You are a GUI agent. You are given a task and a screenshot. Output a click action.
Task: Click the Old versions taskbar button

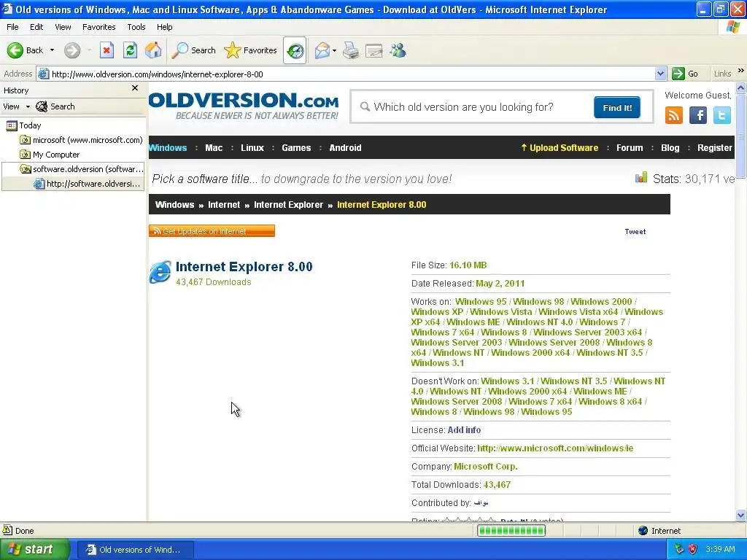[135, 550]
